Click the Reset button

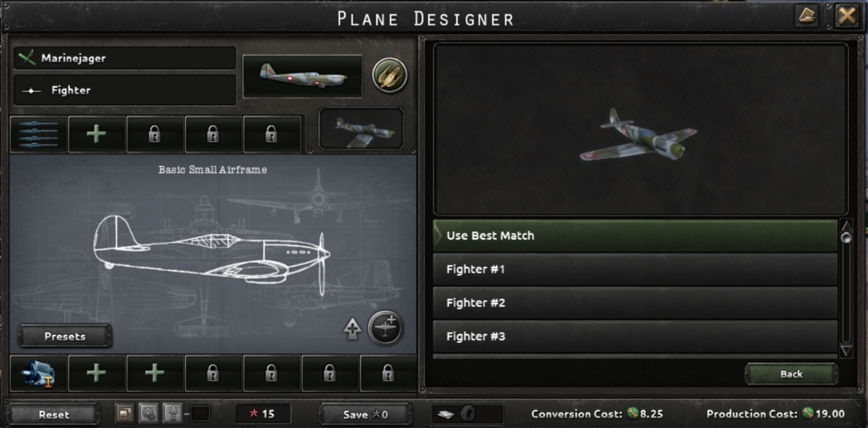click(54, 414)
